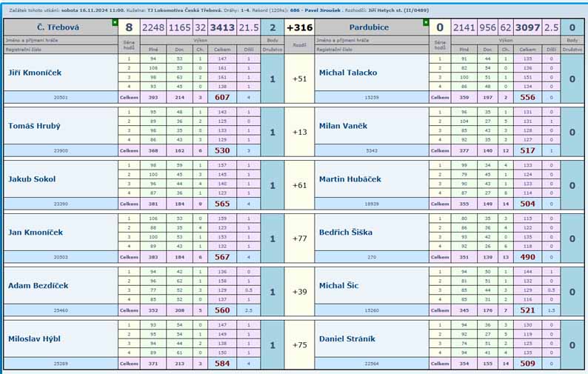Open player Tomáš Hrubý

click(x=34, y=126)
